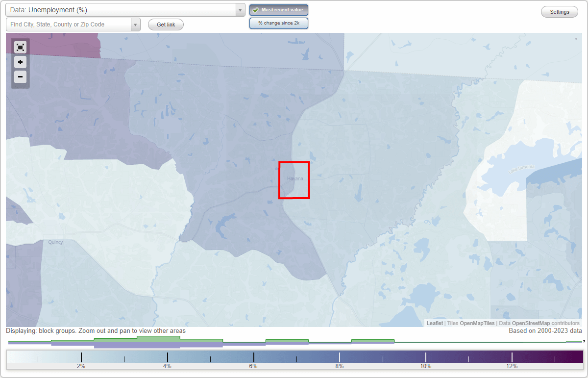Click the 8% label on the legend
Viewport: 588px width, 378px height.
click(340, 366)
